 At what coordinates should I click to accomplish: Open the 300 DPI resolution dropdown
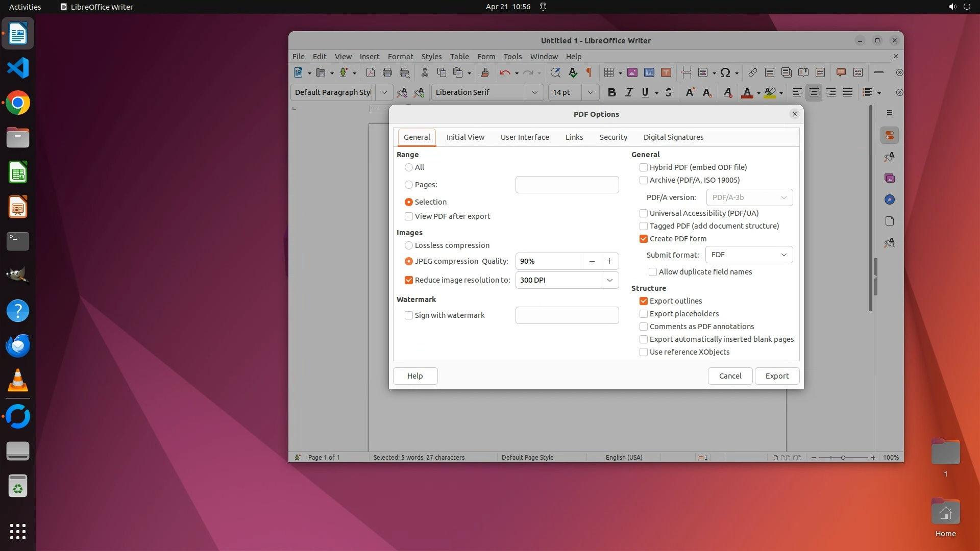609,280
